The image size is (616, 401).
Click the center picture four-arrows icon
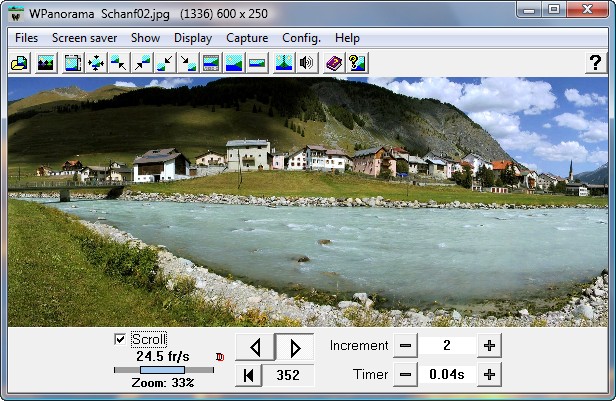point(95,63)
